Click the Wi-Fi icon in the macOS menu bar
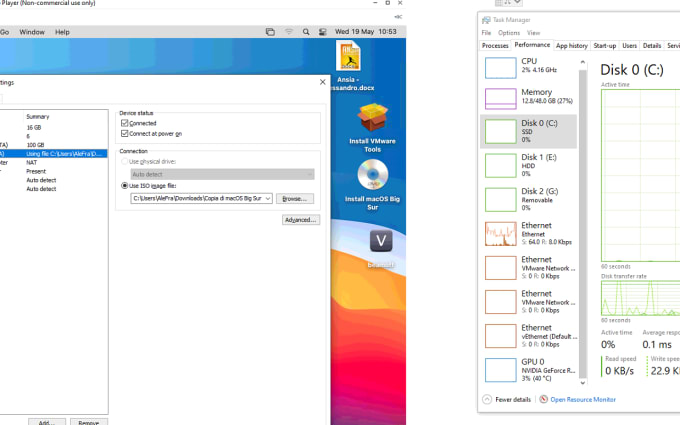This screenshot has width=680, height=425. pos(288,32)
